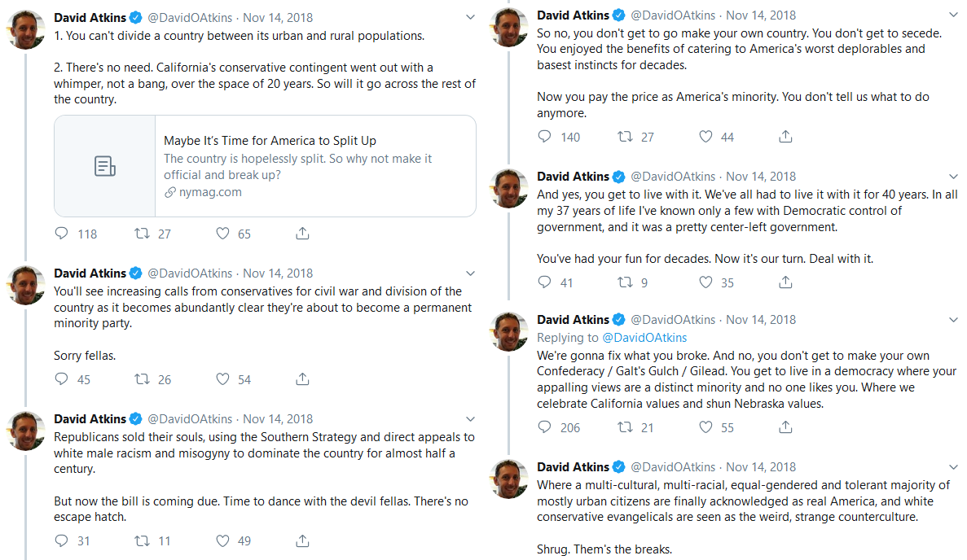Screen dimensions: 967x560
Task: Open the nymag.com link in the card
Action: [209, 192]
